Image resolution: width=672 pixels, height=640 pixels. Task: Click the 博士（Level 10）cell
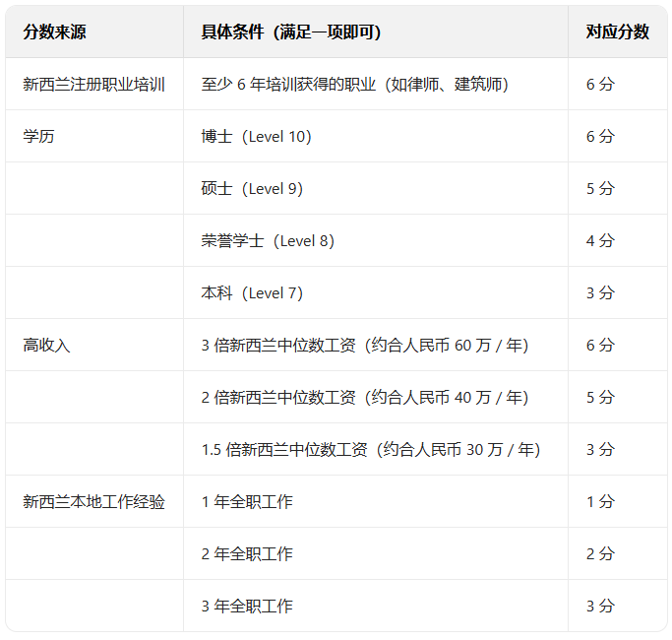[x=257, y=136]
